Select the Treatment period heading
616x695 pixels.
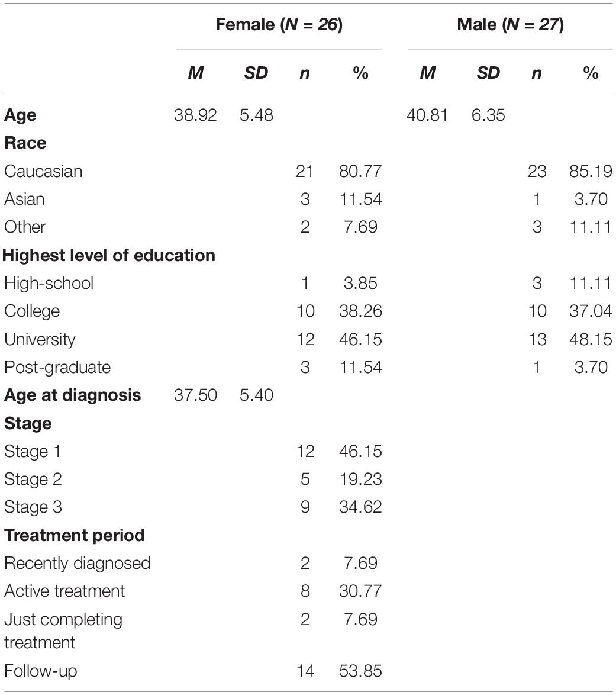(75, 535)
